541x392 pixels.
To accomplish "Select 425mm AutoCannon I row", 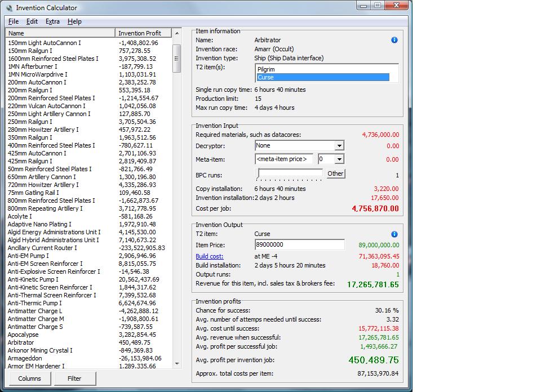I will 89,153.
